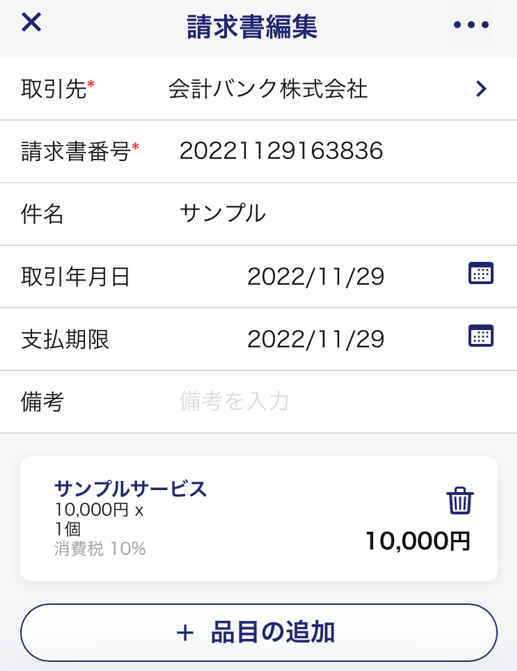
Task: Tap the 10,000円 x 1個 quantity line
Action: [x=99, y=520]
